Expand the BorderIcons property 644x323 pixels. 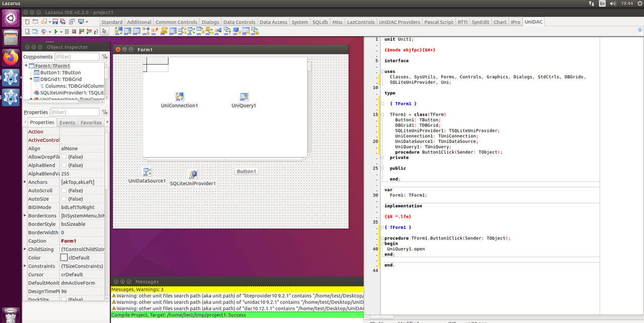pyautogui.click(x=25, y=215)
